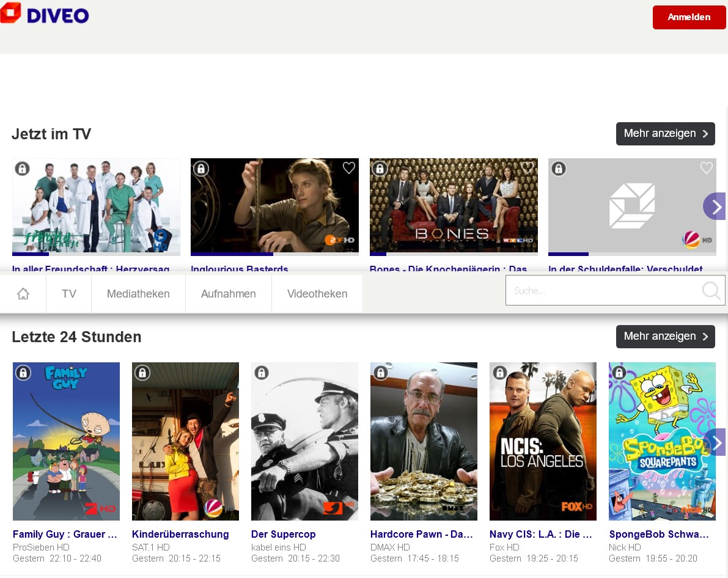Viewport: 728px width, 578px height.
Task: Click lock icon on Kinderüberraschung poster
Action: click(142, 372)
